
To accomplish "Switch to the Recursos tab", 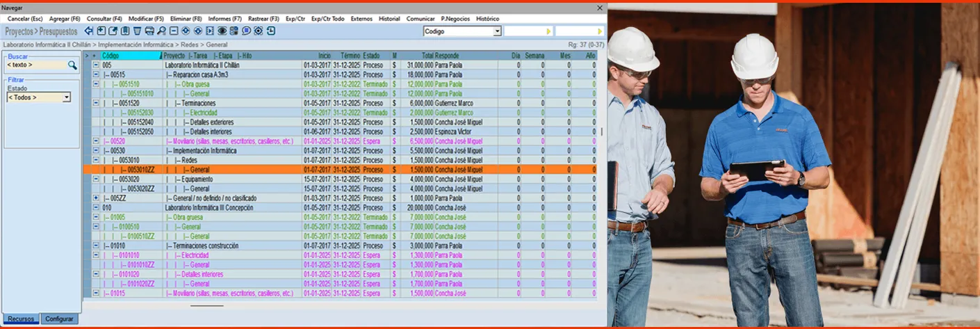I will 21,319.
